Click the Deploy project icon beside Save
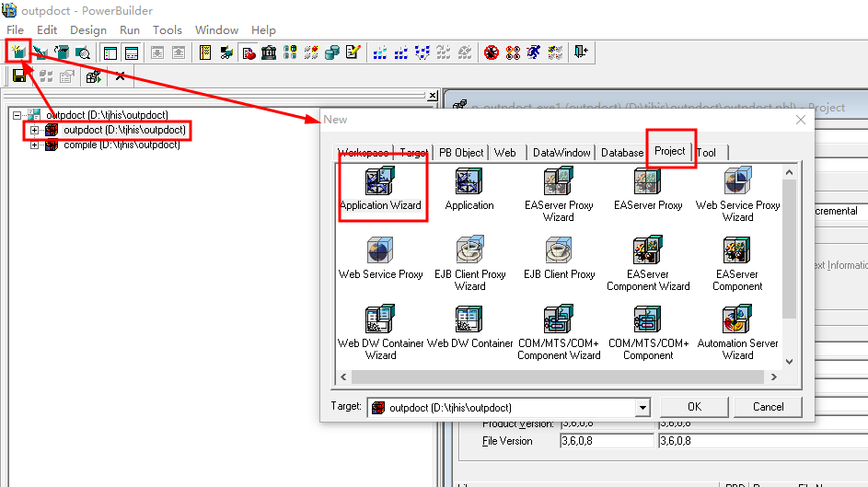Screen dimensions: 868x487 [94, 75]
